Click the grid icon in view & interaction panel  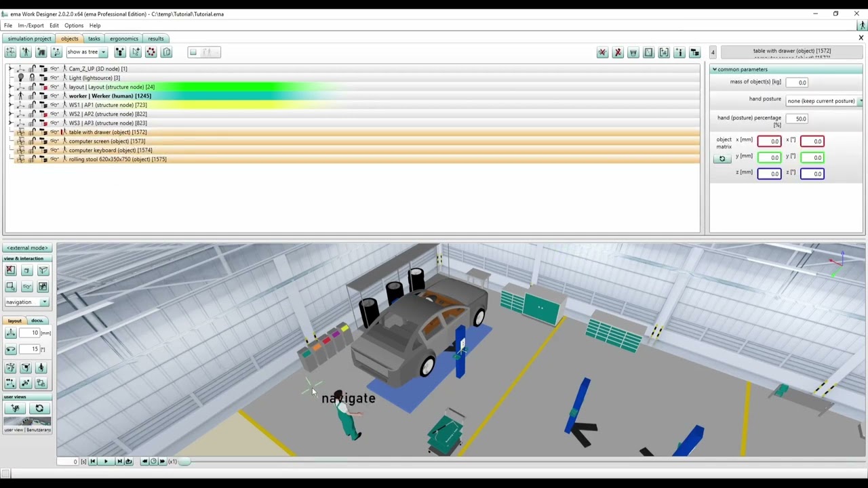pos(43,287)
